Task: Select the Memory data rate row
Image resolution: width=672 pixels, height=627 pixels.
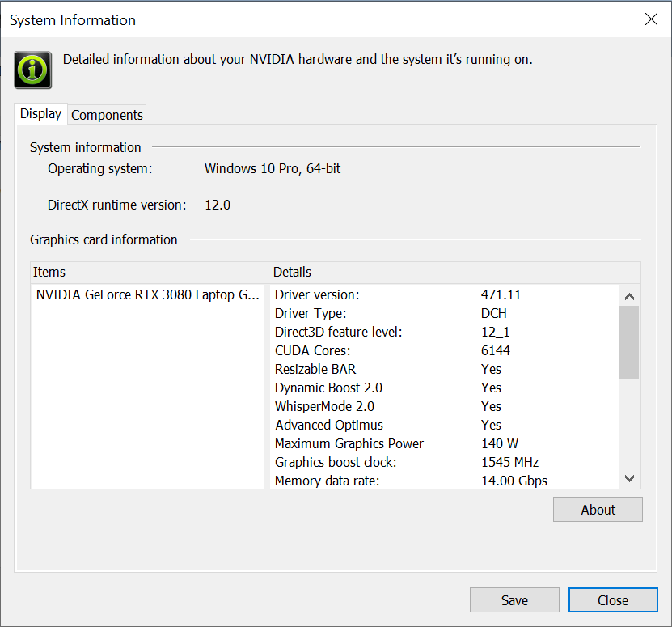Action: pos(445,481)
